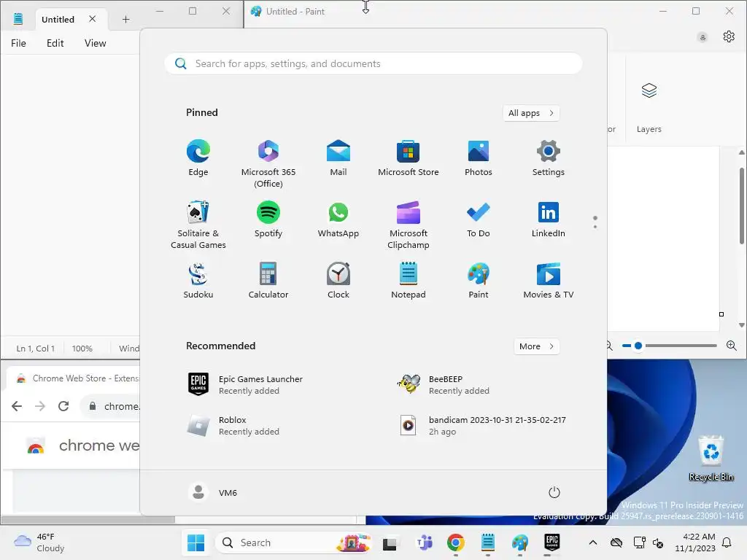747x560 pixels.
Task: Open Recycle Bin on the desktop
Action: 711,458
